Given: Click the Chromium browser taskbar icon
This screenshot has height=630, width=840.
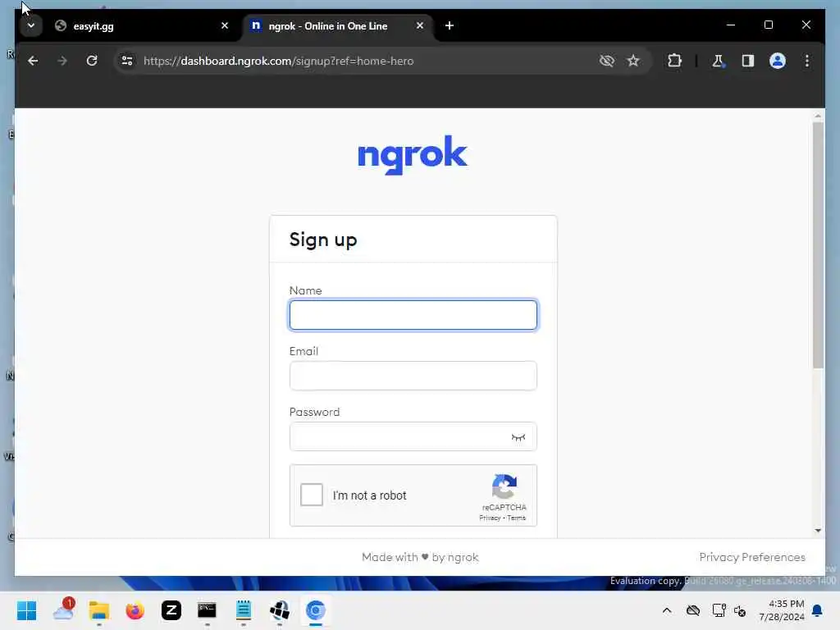Looking at the screenshot, I should point(316,610).
